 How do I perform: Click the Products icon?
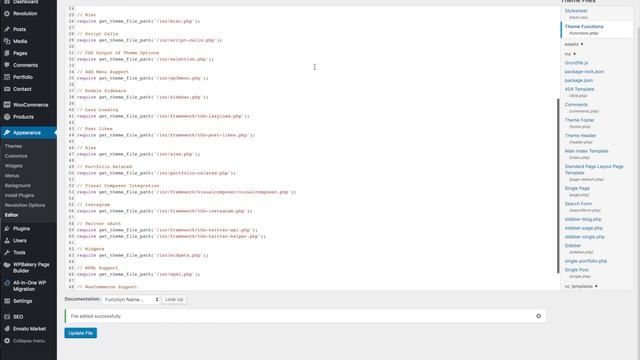[7, 117]
